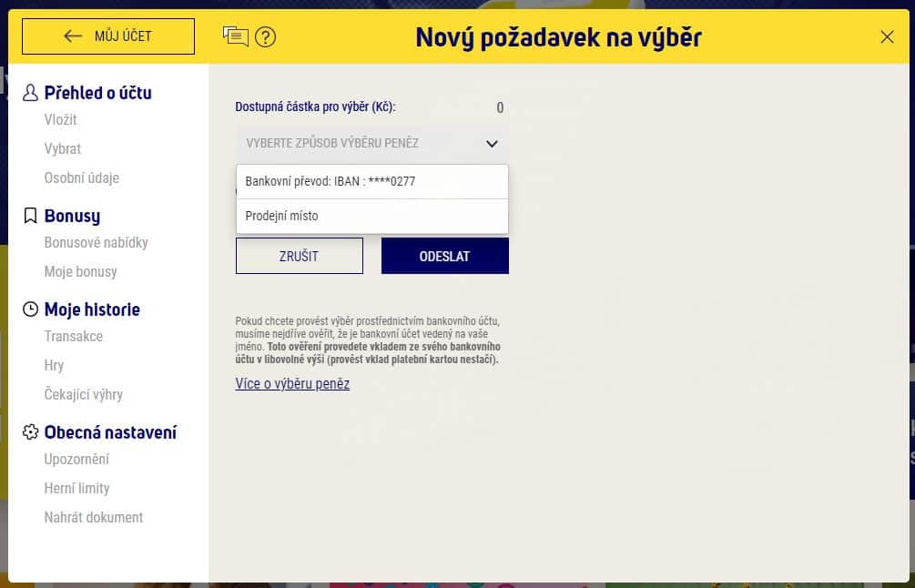The height and width of the screenshot is (588, 915).
Task: Open Upozornění settings
Action: [76, 460]
